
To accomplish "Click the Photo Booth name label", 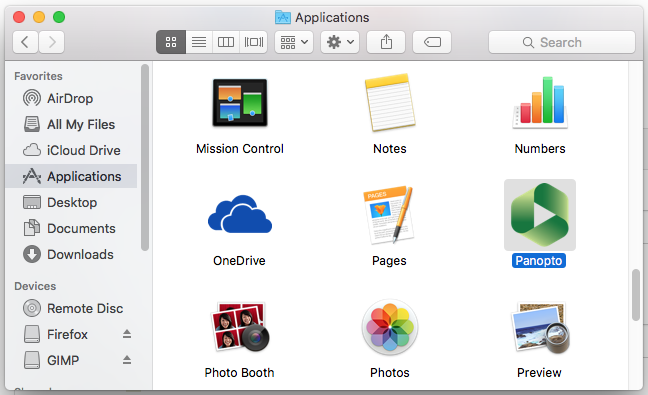I will coord(239,373).
